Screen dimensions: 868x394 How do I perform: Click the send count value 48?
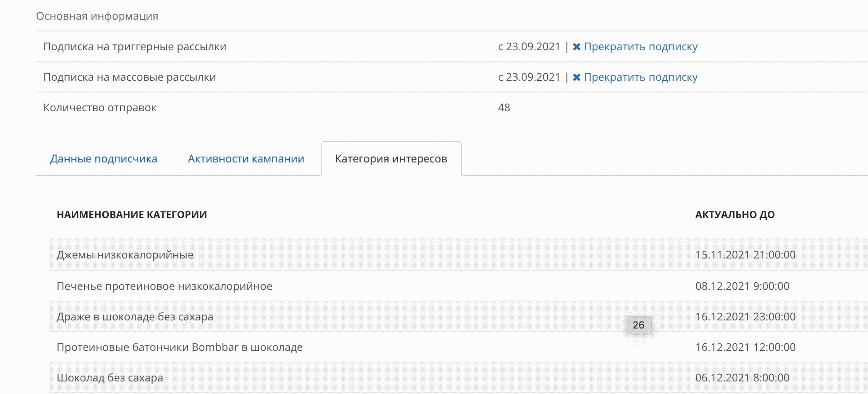(x=504, y=108)
